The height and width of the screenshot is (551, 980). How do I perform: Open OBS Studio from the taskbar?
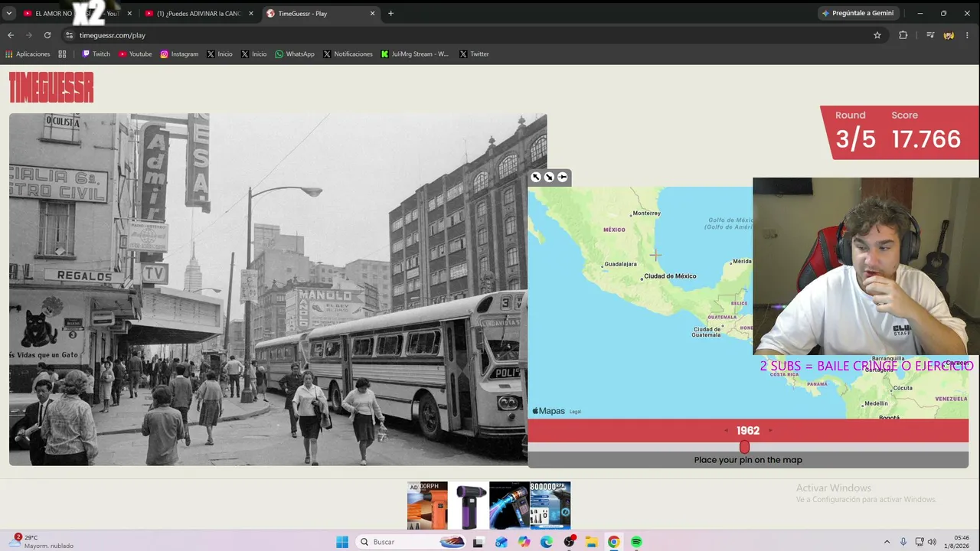click(x=569, y=542)
